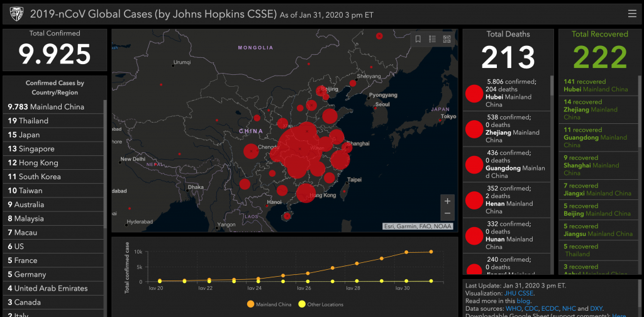Open the WHO data source link
The height and width of the screenshot is (317, 644).
(513, 308)
